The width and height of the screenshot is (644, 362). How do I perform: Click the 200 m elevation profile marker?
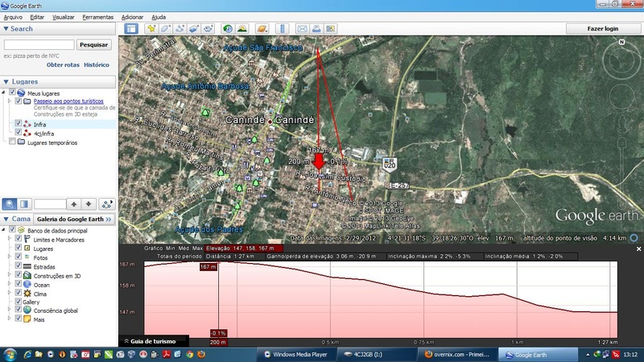pos(217,342)
